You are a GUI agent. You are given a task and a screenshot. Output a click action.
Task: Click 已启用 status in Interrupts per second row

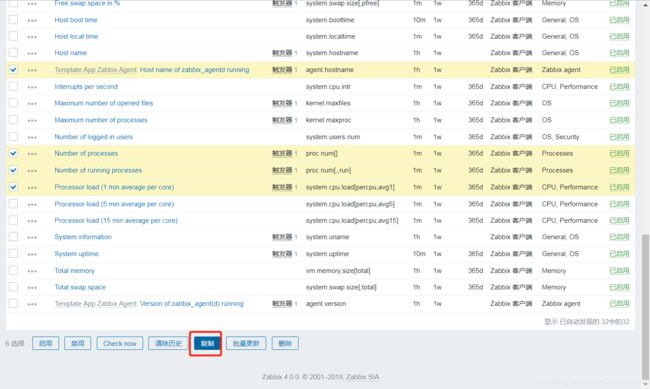(619, 86)
